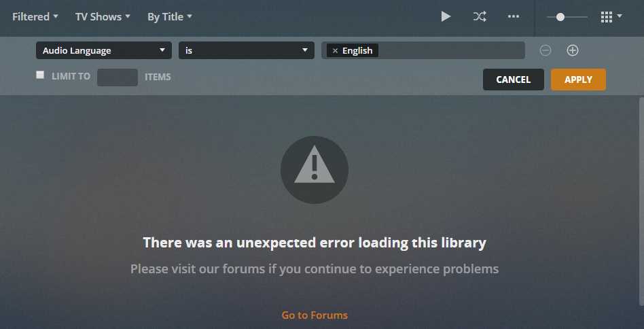Open the Audio Language field dropdown
644x329 pixels.
pos(104,50)
